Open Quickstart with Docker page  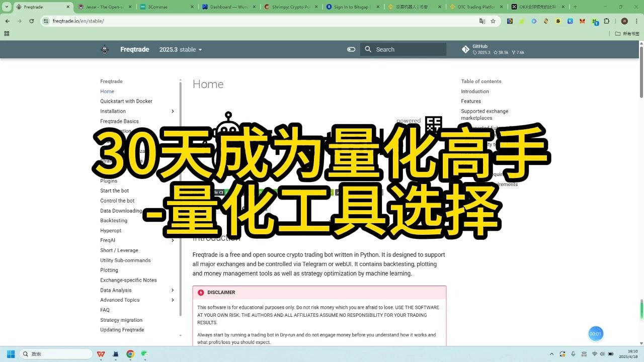click(126, 101)
